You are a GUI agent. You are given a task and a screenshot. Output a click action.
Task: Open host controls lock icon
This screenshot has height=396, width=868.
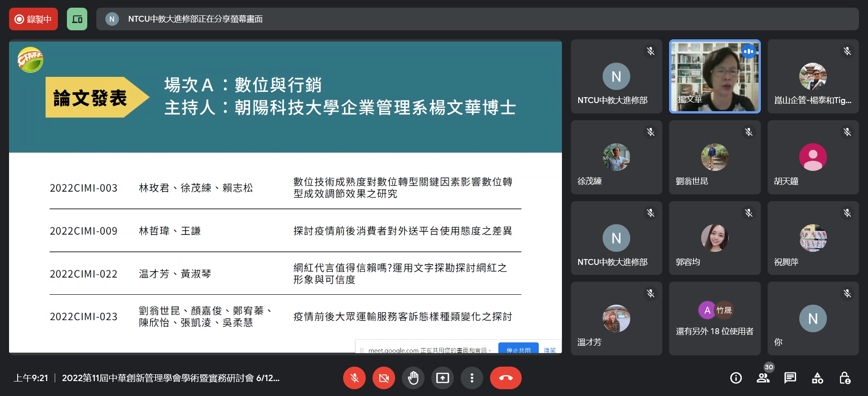pyautogui.click(x=844, y=378)
